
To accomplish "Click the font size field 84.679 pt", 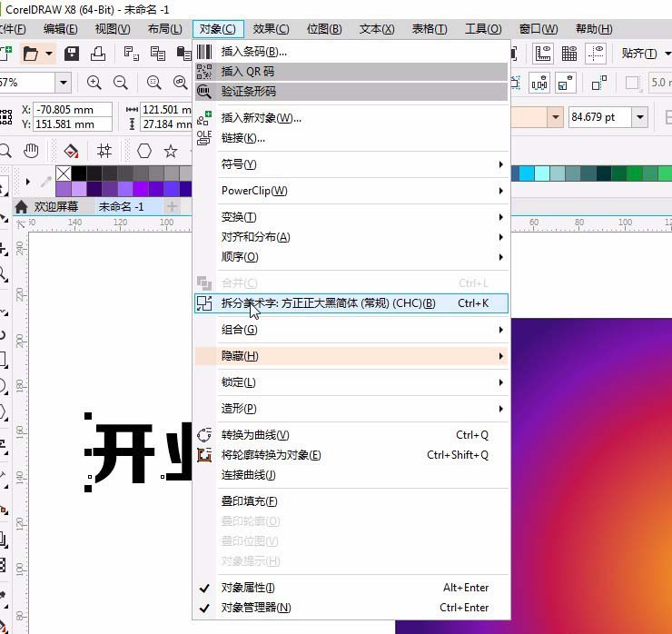I will tap(599, 117).
